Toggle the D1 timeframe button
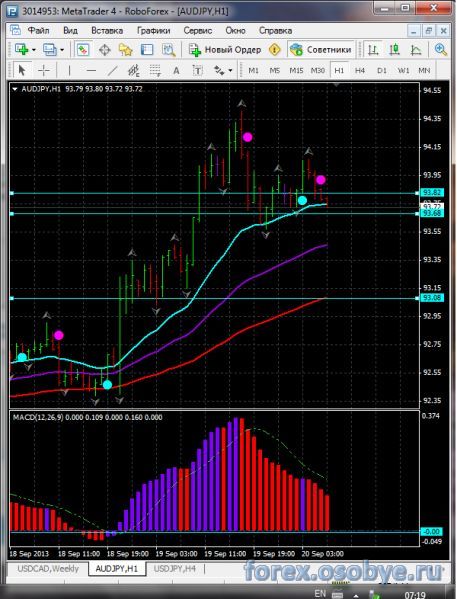Screen dimensions: 457x599 (x=381, y=70)
